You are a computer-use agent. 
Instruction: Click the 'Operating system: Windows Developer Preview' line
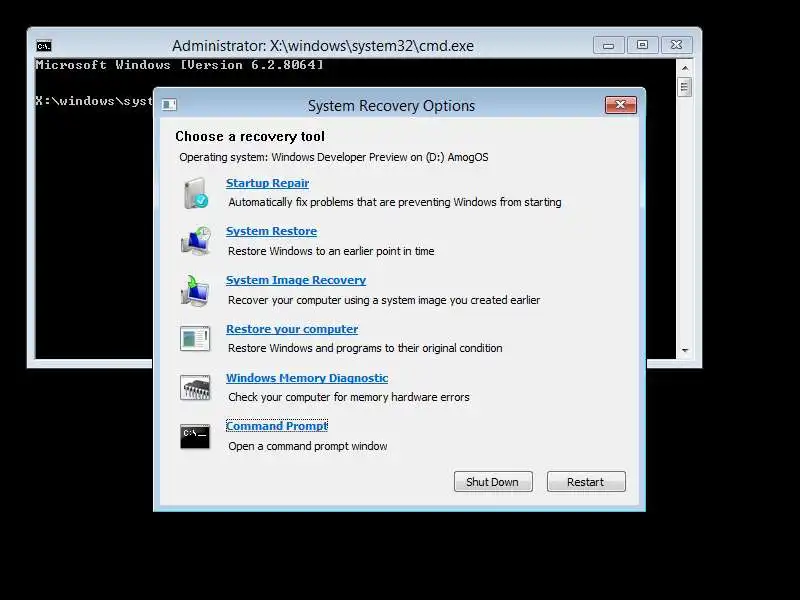[334, 157]
